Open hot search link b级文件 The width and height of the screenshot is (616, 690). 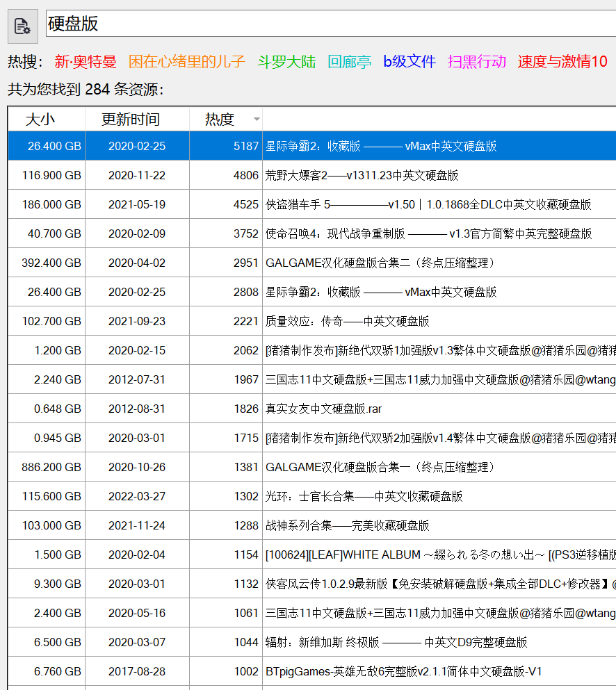[410, 62]
